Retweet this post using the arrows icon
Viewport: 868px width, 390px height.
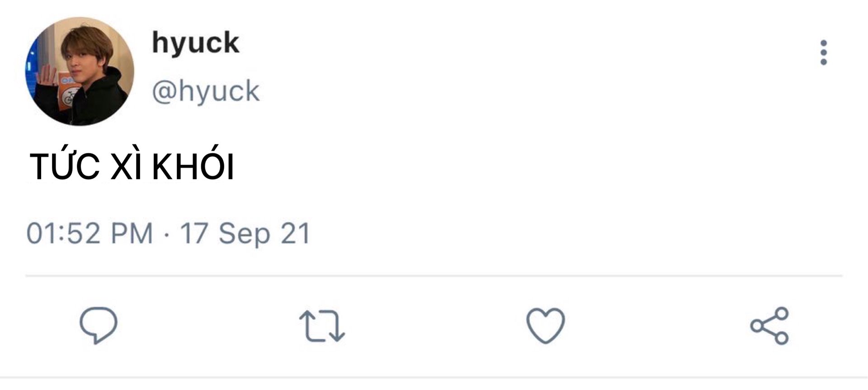tap(322, 325)
